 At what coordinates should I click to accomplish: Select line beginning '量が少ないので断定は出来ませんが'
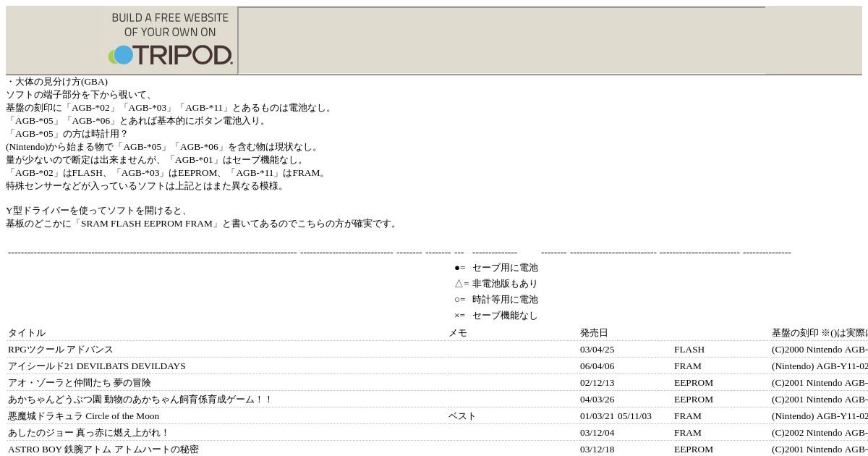[x=156, y=160]
